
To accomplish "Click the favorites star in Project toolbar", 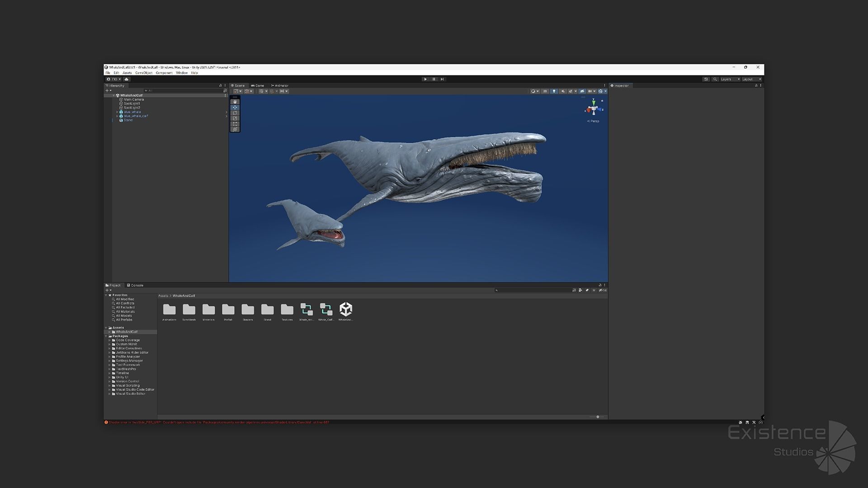I will (x=594, y=290).
